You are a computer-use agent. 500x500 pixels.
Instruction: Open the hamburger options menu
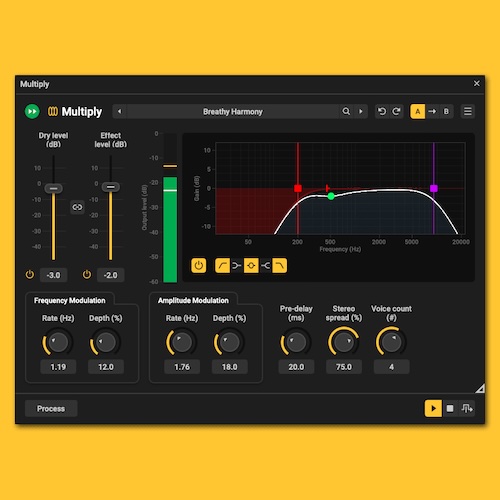pyautogui.click(x=468, y=111)
